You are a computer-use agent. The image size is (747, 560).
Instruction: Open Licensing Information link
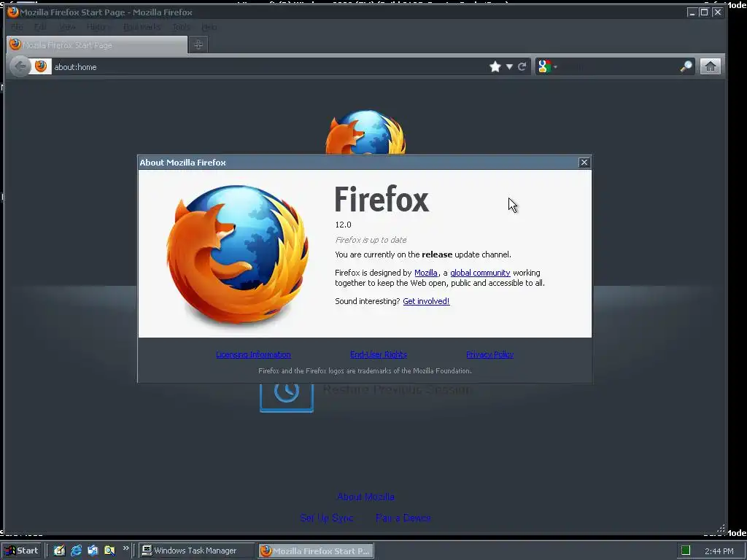253,355
